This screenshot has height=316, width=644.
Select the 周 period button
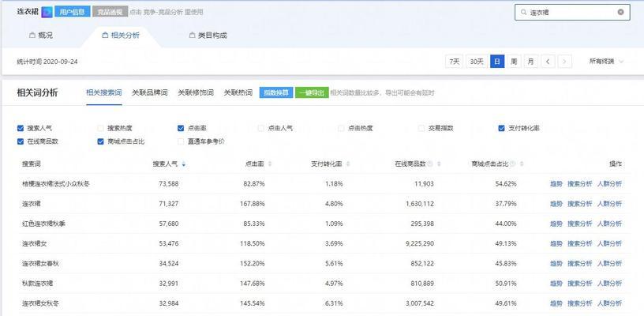tap(514, 62)
